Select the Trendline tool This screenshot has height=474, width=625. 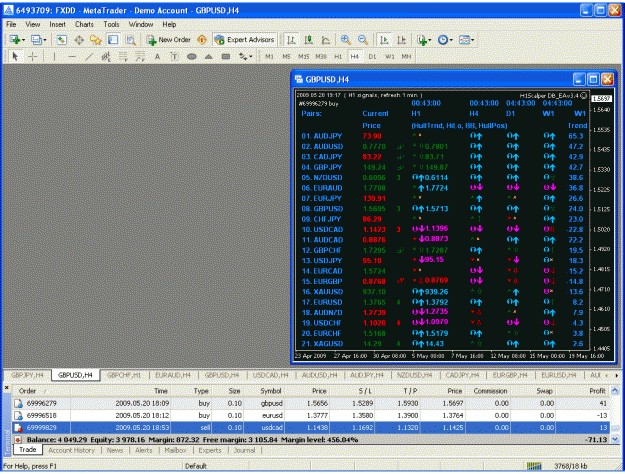89,57
